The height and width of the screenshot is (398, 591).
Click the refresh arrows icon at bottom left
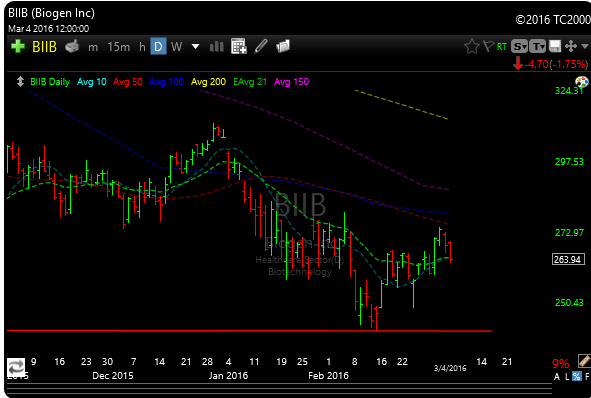pos(16,367)
